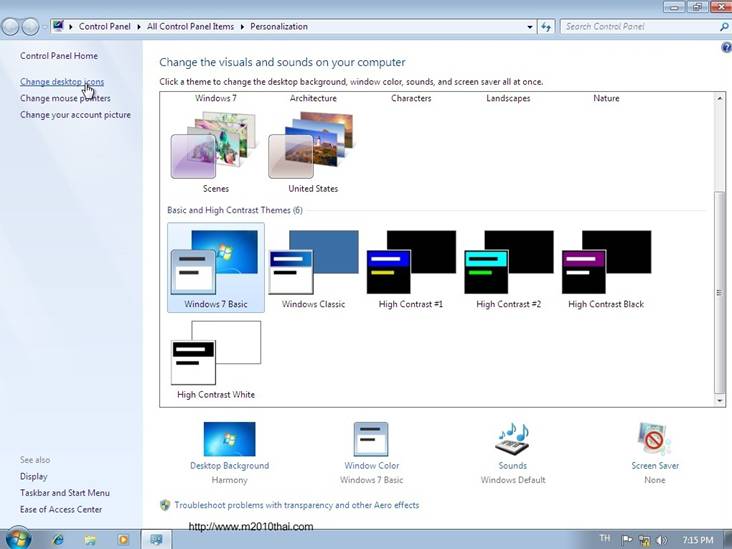Screen dimensions: 732x549
Task: Click the Screen Saver label link
Action: (655, 465)
